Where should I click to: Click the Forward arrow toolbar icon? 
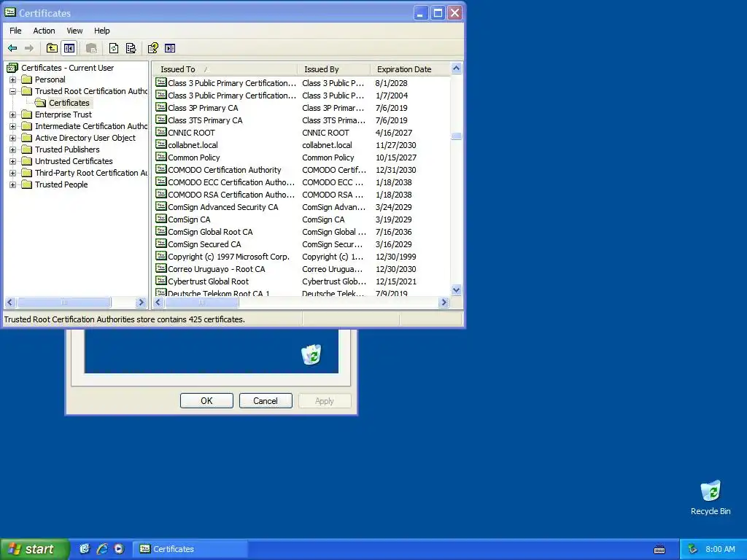(29, 48)
